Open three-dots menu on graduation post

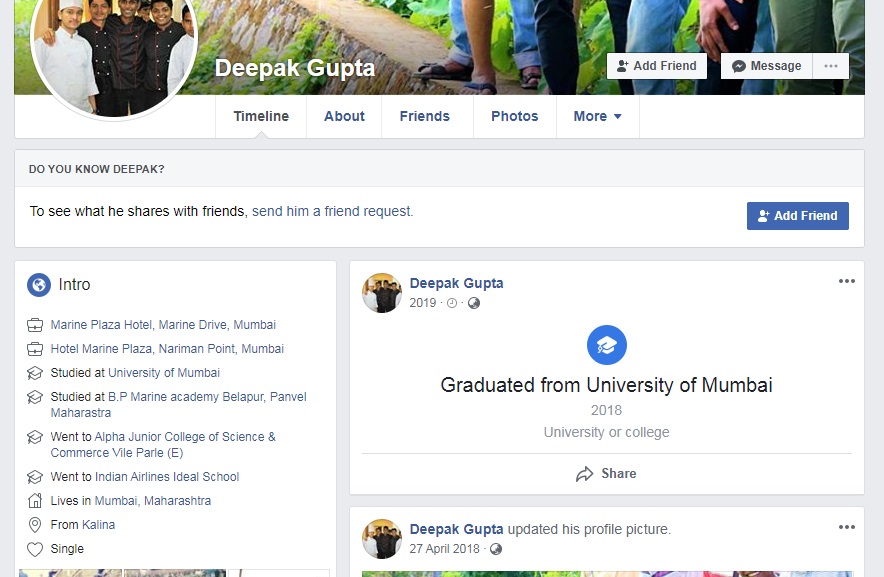pos(846,282)
